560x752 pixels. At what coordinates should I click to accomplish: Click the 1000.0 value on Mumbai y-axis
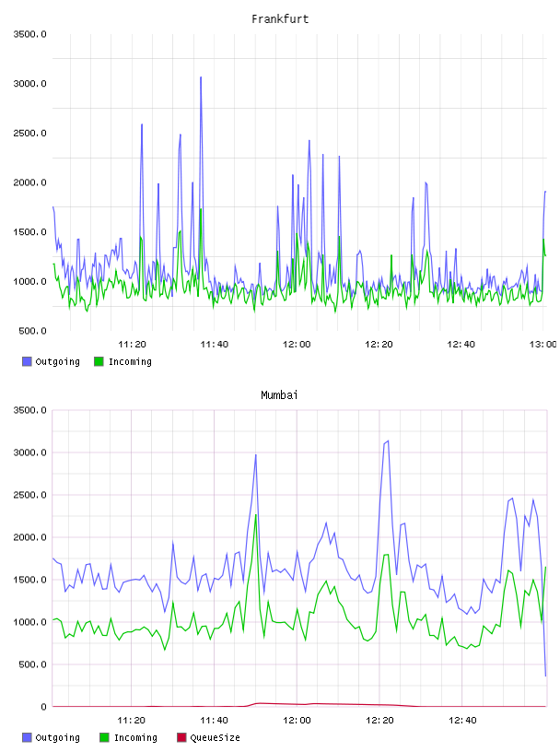pos(29,622)
